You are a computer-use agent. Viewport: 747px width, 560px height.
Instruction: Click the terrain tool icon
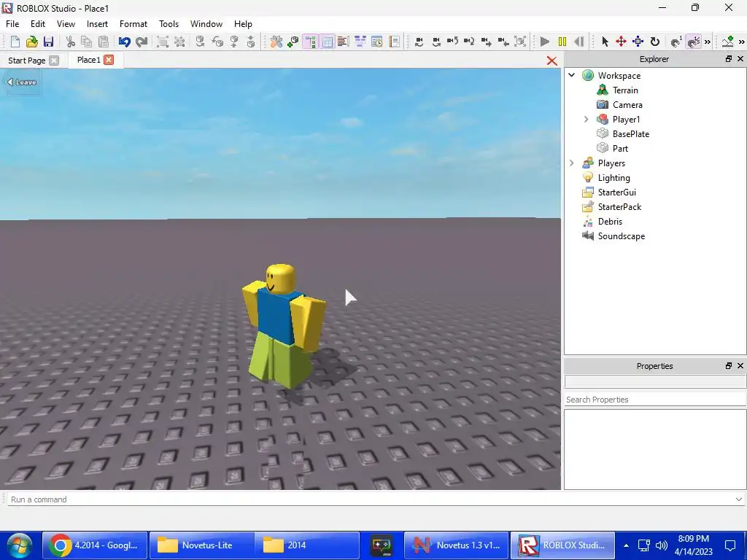(728, 42)
